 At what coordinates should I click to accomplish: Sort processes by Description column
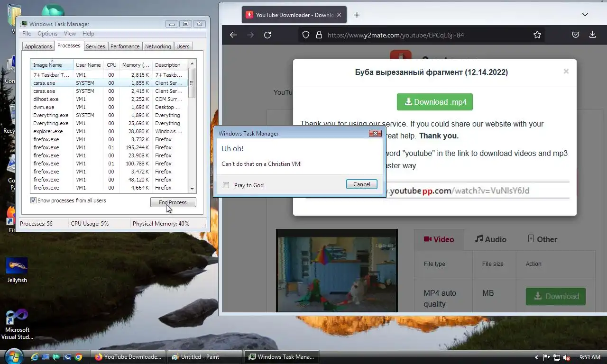[x=170, y=65]
